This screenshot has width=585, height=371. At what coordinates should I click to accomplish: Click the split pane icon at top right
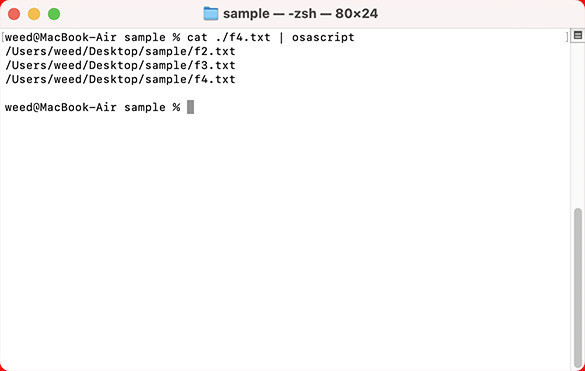[x=578, y=35]
